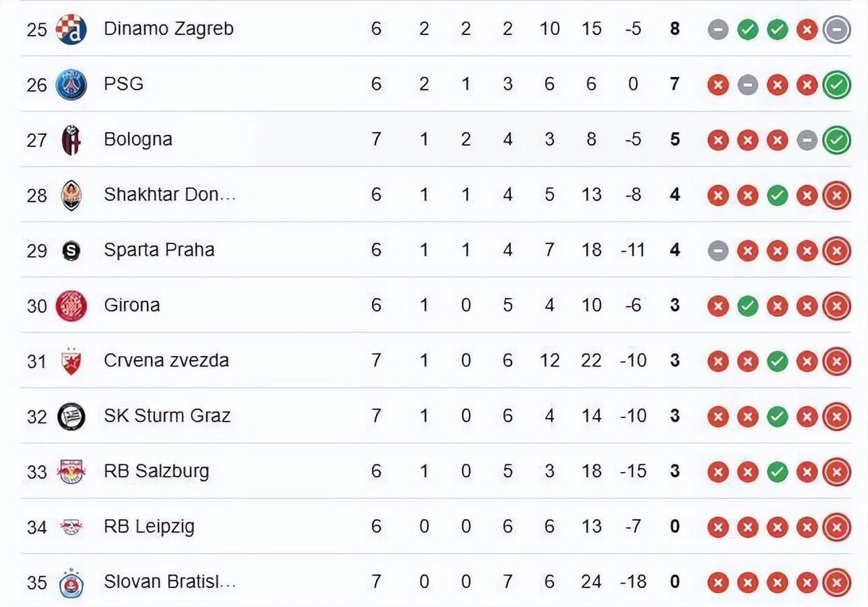Open the RB Leipzig team page link
This screenshot has width=868, height=607.
pos(149,526)
